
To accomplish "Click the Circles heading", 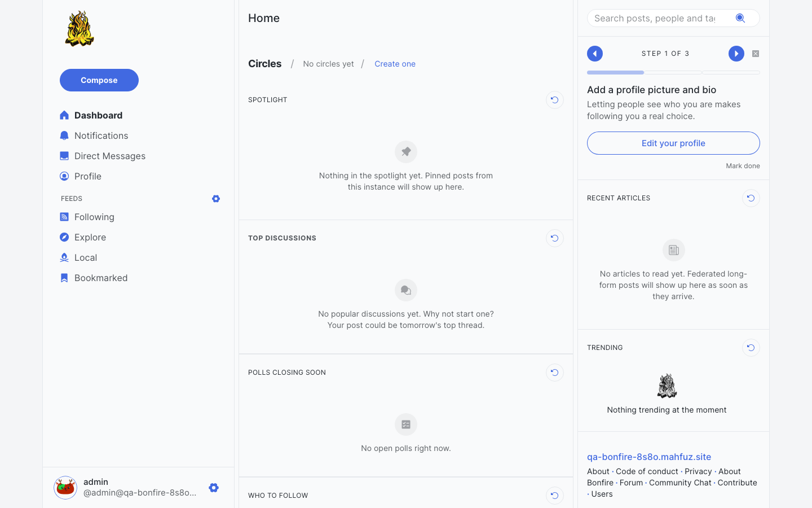I will [265, 64].
